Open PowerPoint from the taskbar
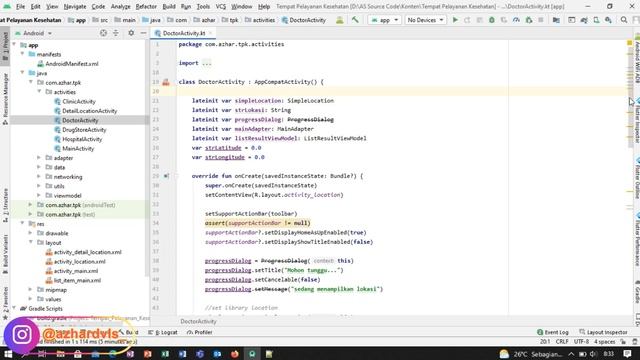This screenshot has width=640, height=360. [x=148, y=354]
